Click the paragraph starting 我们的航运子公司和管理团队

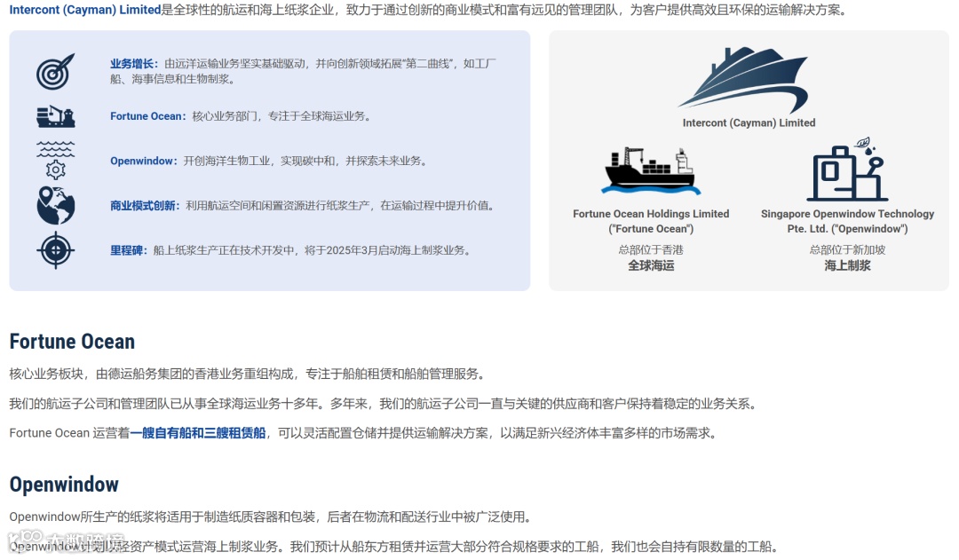[384, 404]
